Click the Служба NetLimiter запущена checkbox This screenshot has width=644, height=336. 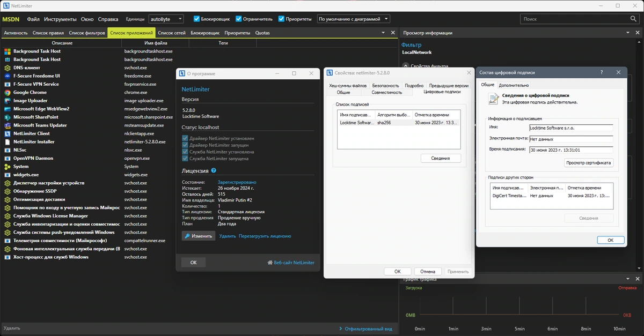(x=185, y=159)
